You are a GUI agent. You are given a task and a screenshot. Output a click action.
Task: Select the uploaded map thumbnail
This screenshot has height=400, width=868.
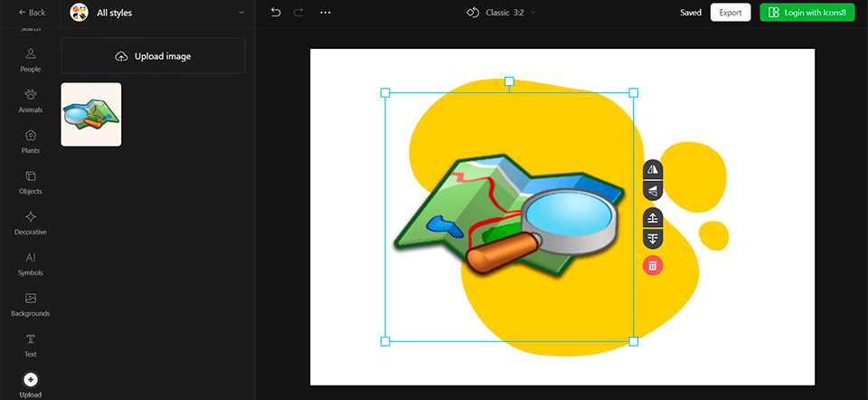point(90,115)
